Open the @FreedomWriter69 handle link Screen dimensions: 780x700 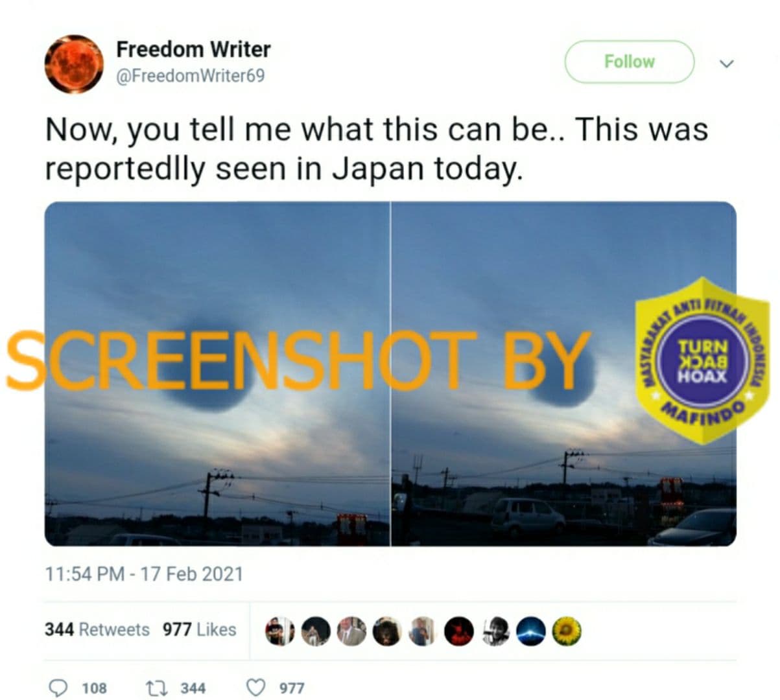(x=190, y=76)
